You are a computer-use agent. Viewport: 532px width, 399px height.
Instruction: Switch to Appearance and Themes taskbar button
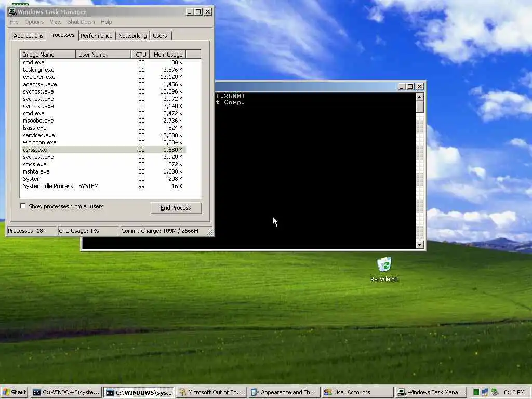click(284, 392)
